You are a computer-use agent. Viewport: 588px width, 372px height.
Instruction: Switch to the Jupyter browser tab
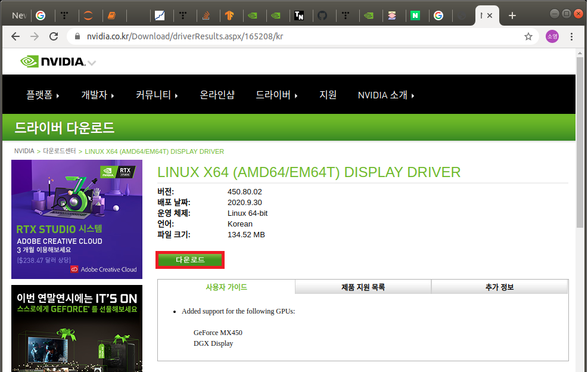coord(88,15)
